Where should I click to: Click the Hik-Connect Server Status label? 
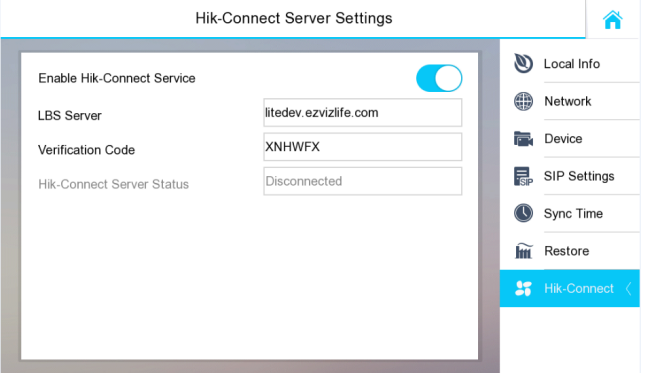pos(113,184)
